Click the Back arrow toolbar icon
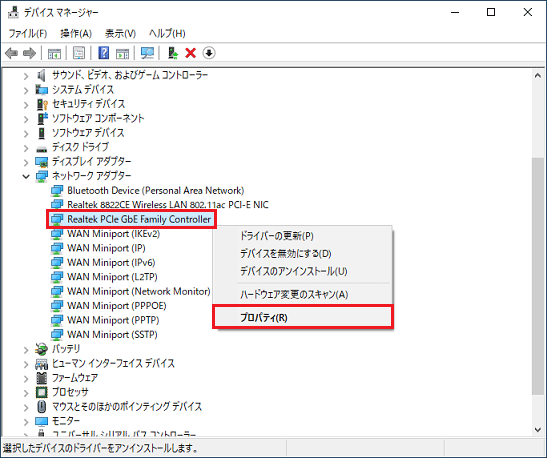Viewport: 547px width, 458px height. point(12,53)
